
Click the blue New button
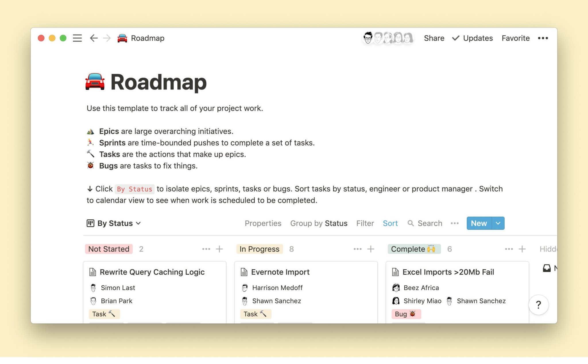tap(479, 223)
